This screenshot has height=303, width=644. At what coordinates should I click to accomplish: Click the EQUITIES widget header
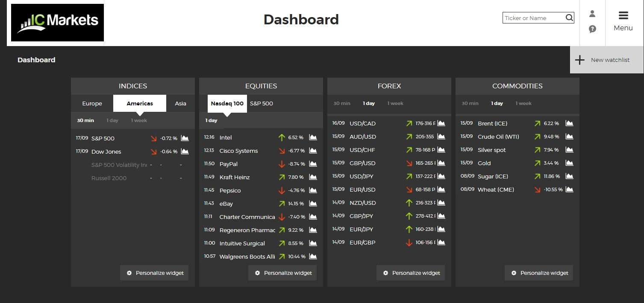click(x=261, y=86)
